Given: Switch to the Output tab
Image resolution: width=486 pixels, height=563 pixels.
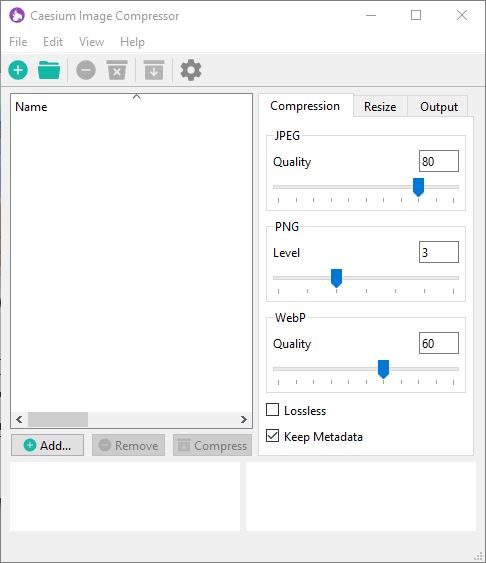Looking at the screenshot, I should (x=439, y=106).
